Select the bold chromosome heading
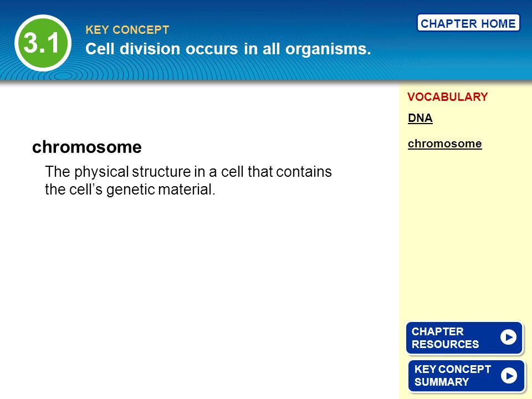532x399 pixels. (87, 147)
